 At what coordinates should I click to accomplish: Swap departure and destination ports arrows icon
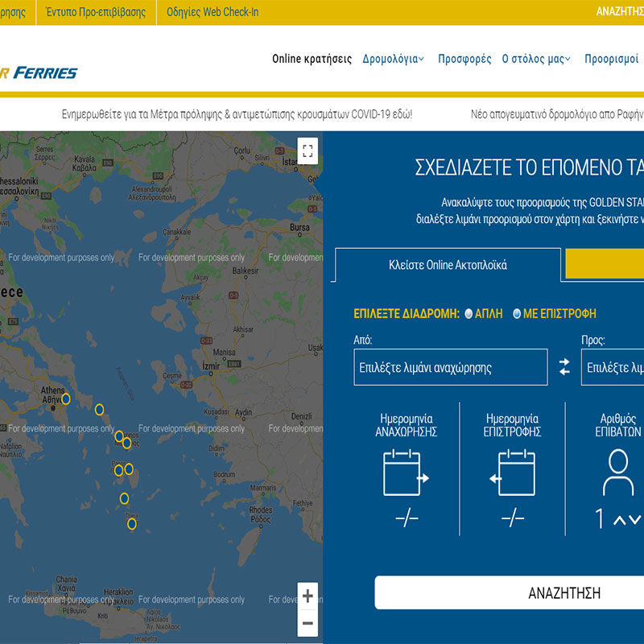click(564, 367)
